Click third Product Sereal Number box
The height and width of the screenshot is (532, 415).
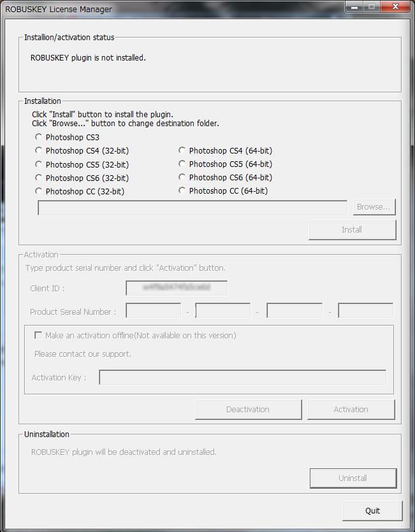(295, 310)
